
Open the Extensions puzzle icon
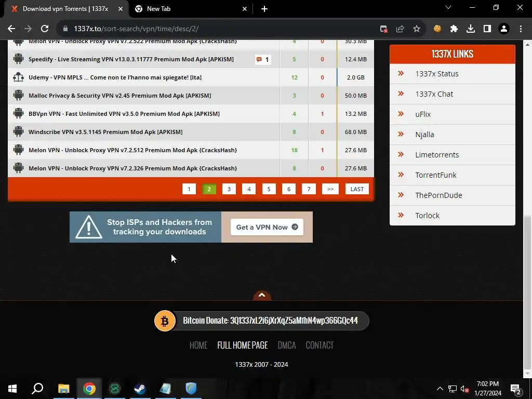pos(454,29)
